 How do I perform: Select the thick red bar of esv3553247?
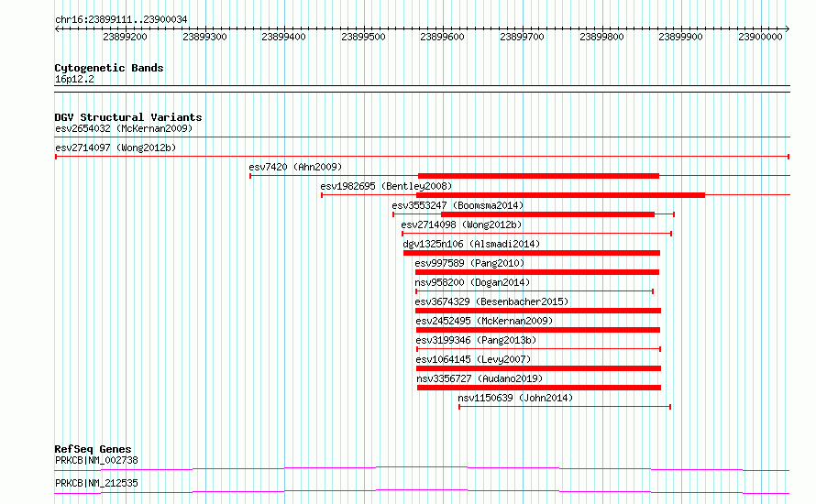pyautogui.click(x=547, y=214)
